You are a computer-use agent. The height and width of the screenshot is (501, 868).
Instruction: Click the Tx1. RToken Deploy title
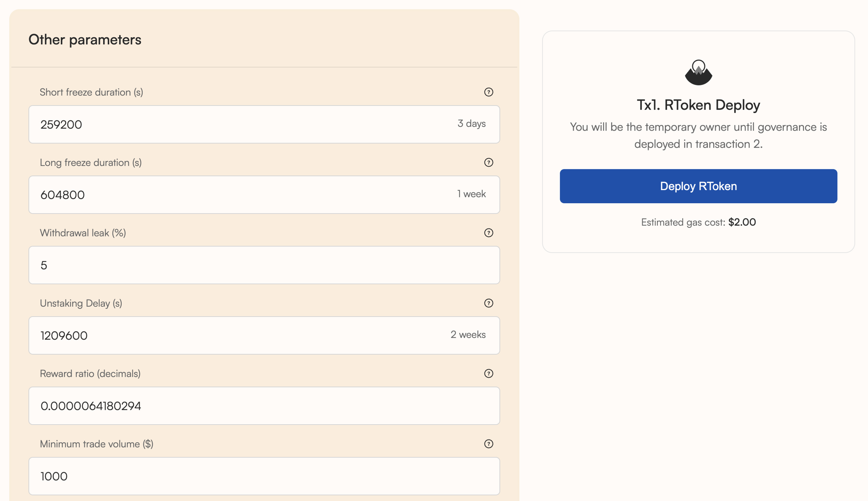698,105
